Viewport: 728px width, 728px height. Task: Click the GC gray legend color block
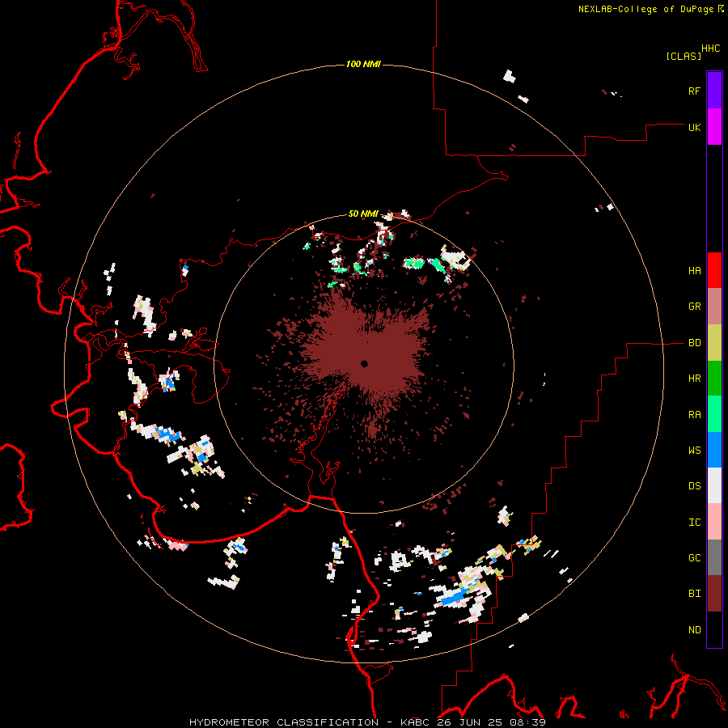[x=714, y=557]
